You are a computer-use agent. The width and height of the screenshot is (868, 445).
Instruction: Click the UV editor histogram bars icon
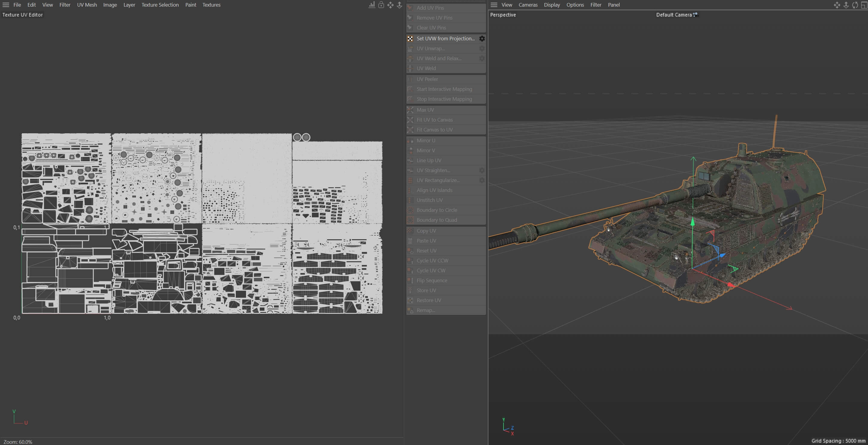point(372,5)
